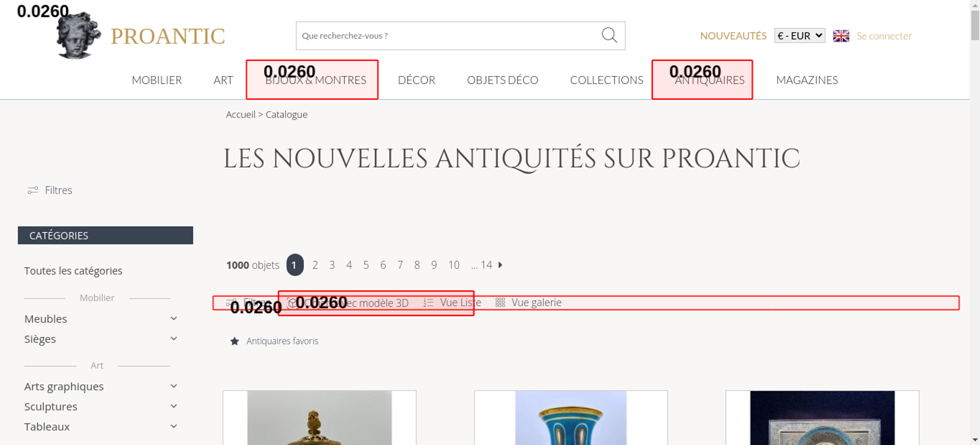Click the search input field
Viewport: 980px width, 445px height.
[x=446, y=36]
